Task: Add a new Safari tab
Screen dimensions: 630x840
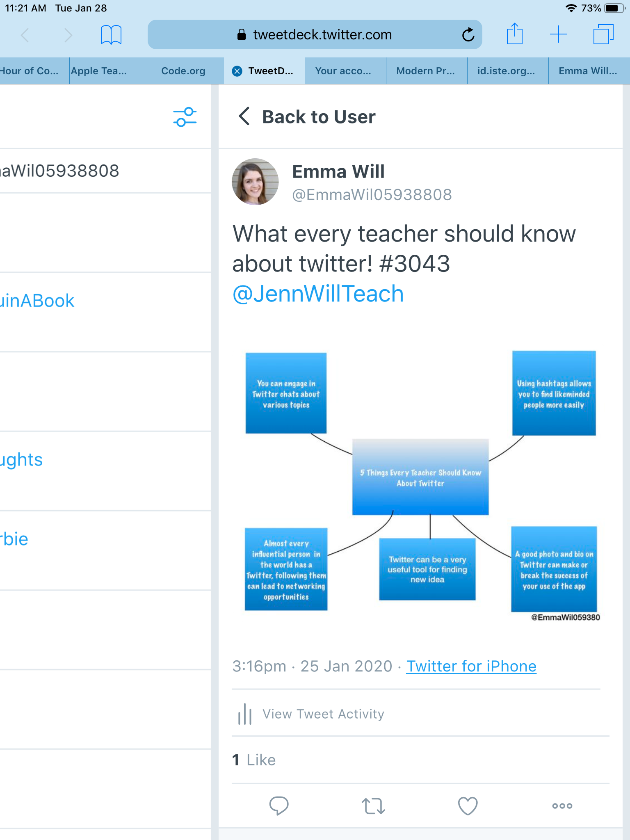Action: [558, 34]
